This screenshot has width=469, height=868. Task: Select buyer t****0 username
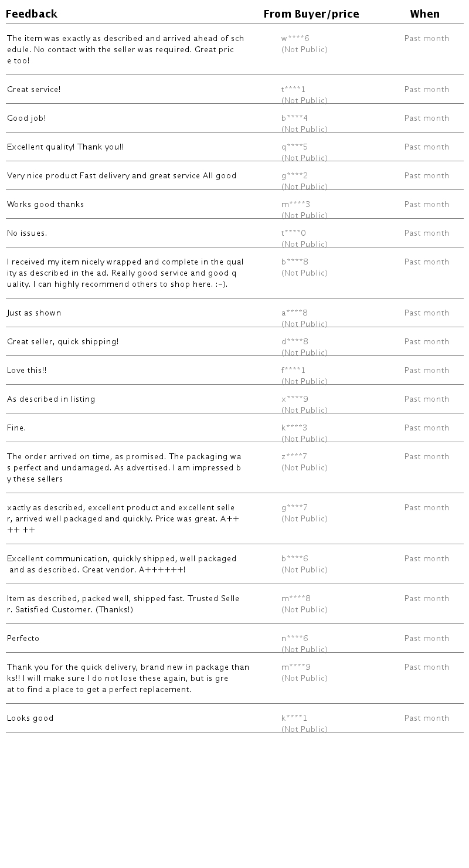(x=293, y=233)
